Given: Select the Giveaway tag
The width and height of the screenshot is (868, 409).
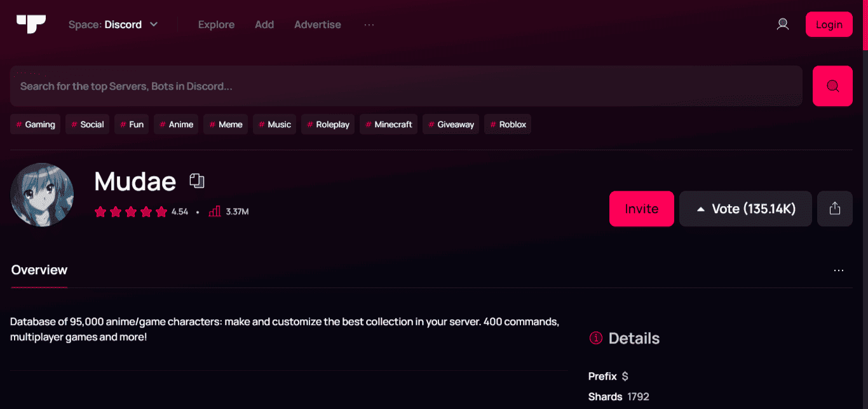Looking at the screenshot, I should [x=451, y=125].
